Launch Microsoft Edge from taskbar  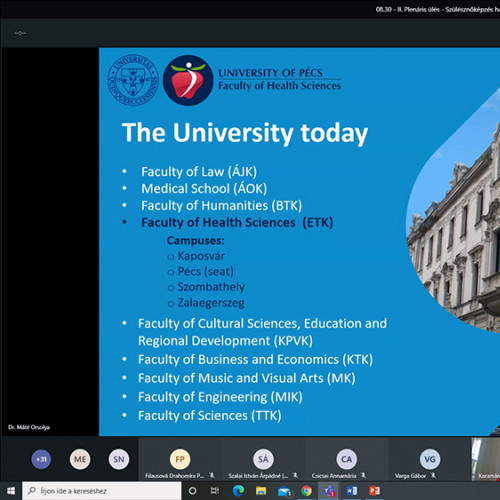238,491
